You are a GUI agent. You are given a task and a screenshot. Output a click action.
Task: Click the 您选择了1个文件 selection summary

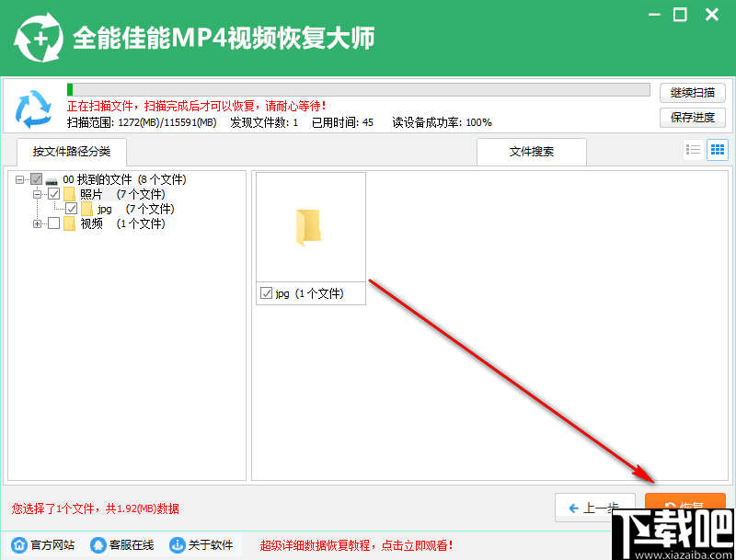(x=96, y=509)
